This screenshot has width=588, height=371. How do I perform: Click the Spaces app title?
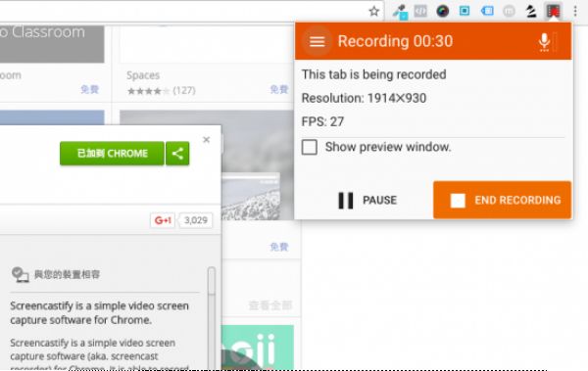pyautogui.click(x=143, y=75)
